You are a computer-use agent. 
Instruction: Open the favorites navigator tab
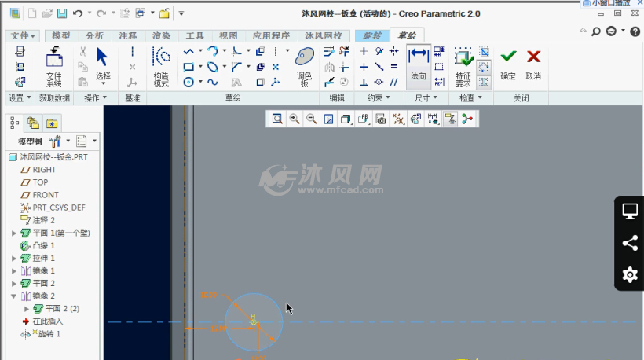(52, 123)
